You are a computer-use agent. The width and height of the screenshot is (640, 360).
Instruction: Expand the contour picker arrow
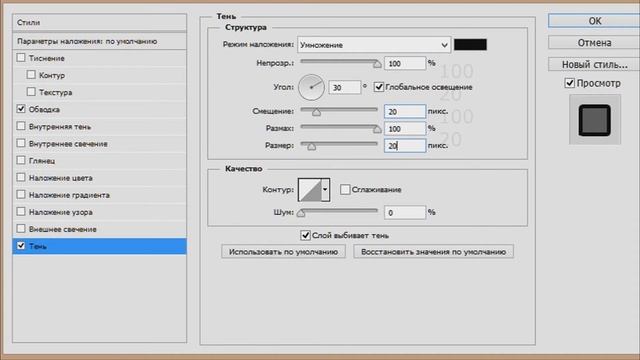coord(325,189)
